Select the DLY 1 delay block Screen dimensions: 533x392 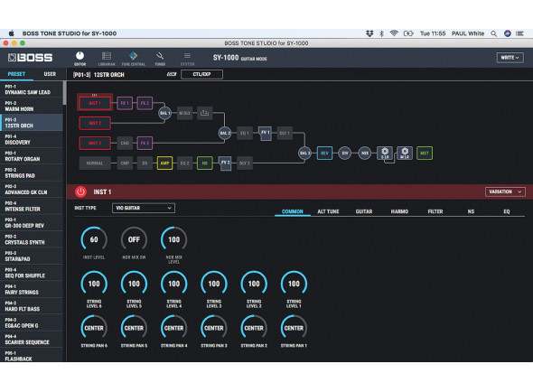pos(285,133)
